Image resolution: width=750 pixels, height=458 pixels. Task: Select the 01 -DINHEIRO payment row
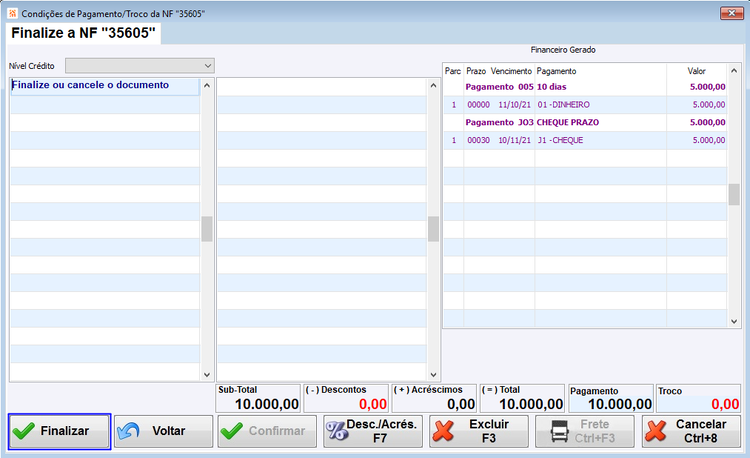point(585,105)
